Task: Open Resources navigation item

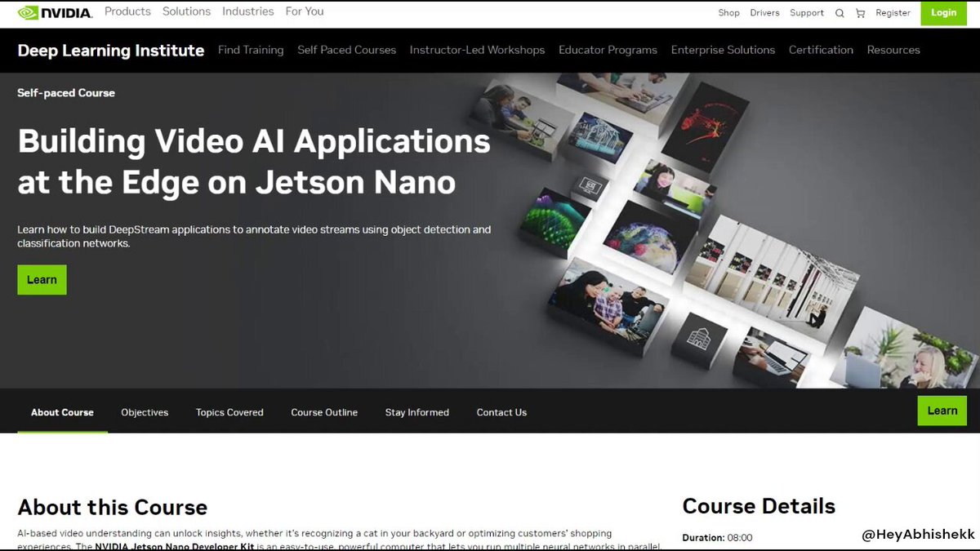Action: coord(893,50)
